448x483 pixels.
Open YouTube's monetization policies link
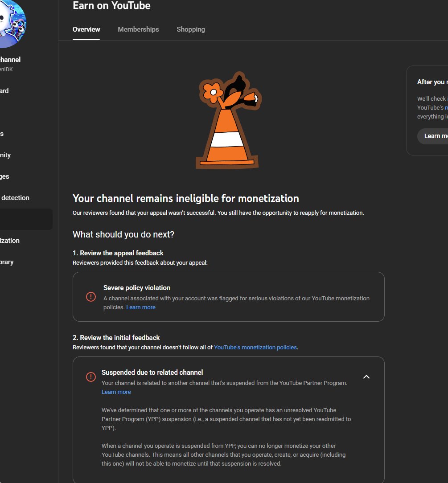click(255, 347)
